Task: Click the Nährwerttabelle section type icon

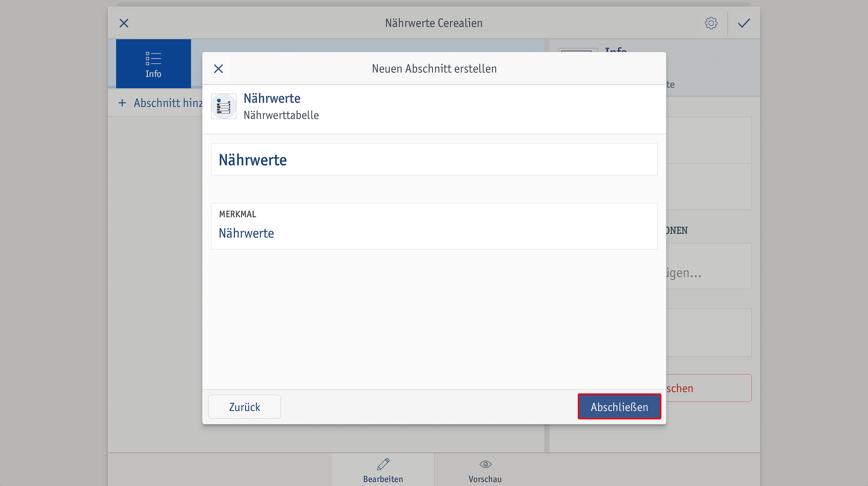Action: point(223,106)
